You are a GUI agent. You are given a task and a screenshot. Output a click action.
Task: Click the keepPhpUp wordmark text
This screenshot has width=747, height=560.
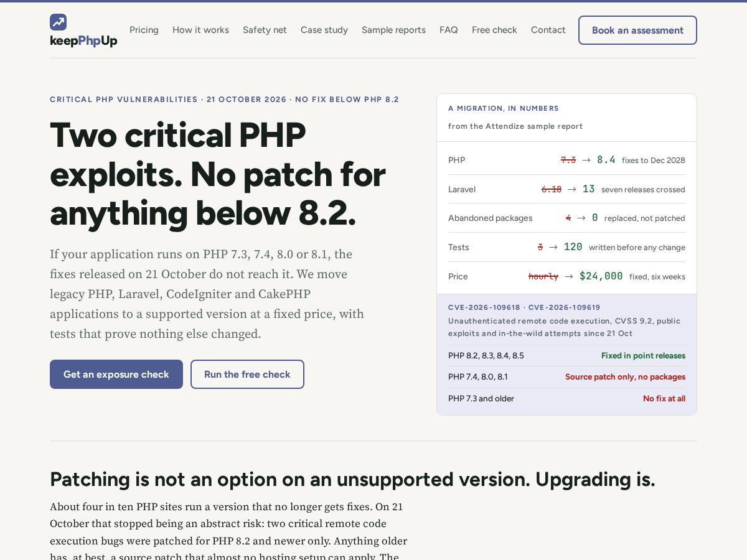click(83, 41)
